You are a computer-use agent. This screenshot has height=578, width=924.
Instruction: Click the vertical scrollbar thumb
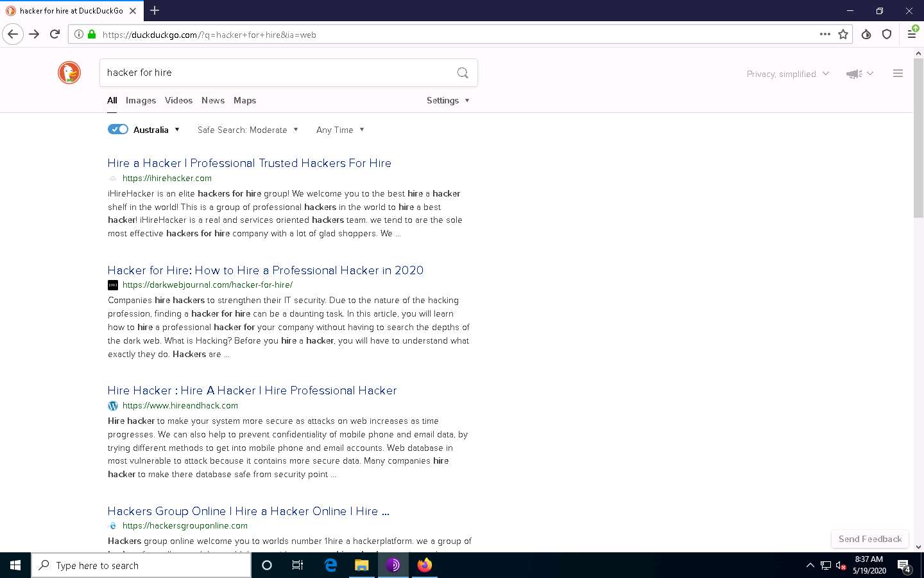918,138
